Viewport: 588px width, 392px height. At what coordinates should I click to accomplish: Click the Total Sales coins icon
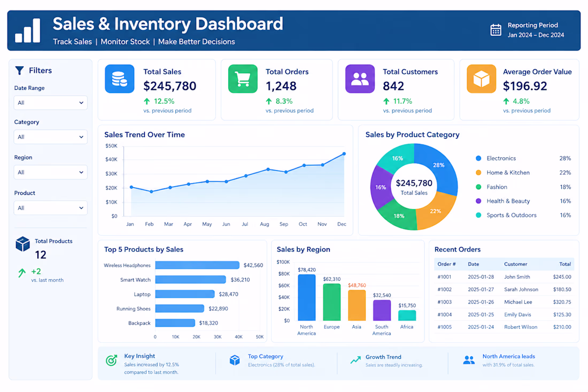[x=120, y=79]
